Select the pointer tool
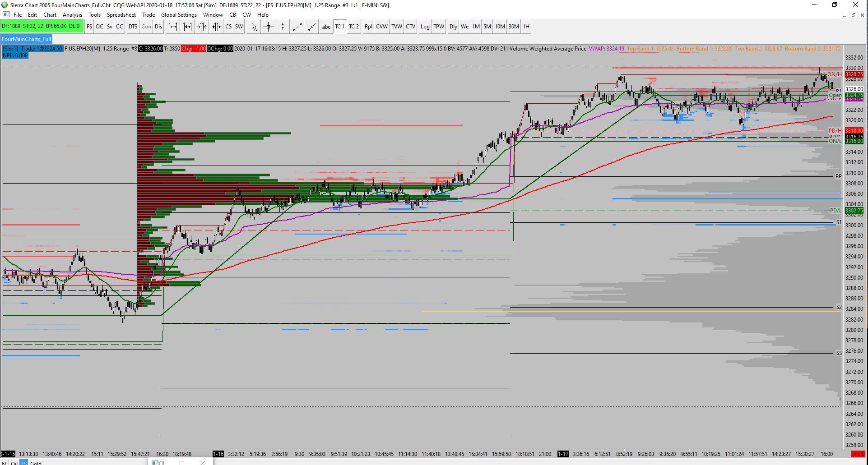Viewport: 868px width, 465px height. tap(254, 27)
